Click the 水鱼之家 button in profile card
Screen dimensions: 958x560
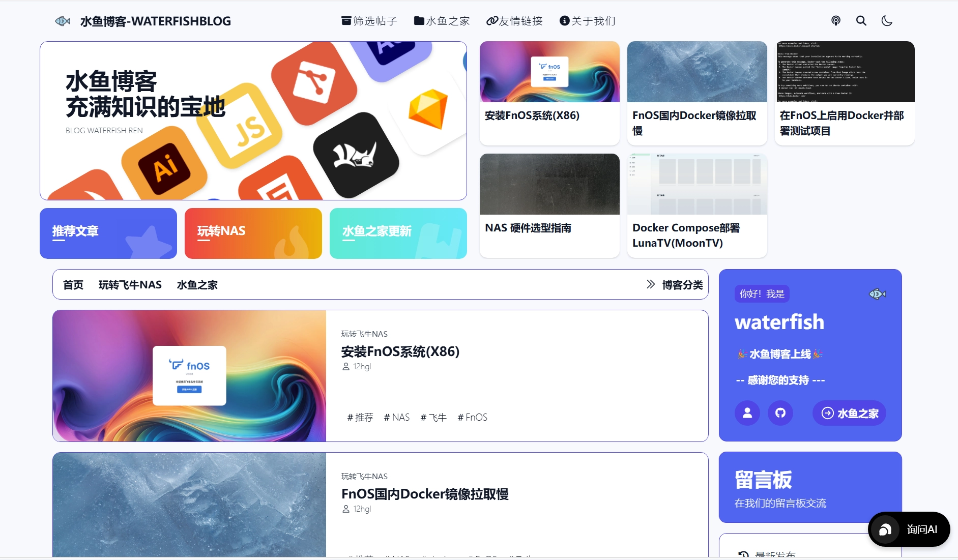849,414
